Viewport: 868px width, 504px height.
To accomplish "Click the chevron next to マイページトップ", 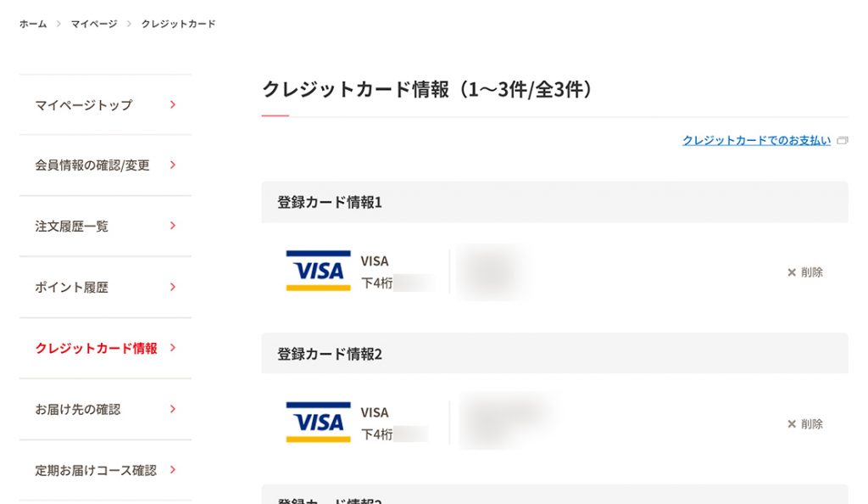I will 173,104.
